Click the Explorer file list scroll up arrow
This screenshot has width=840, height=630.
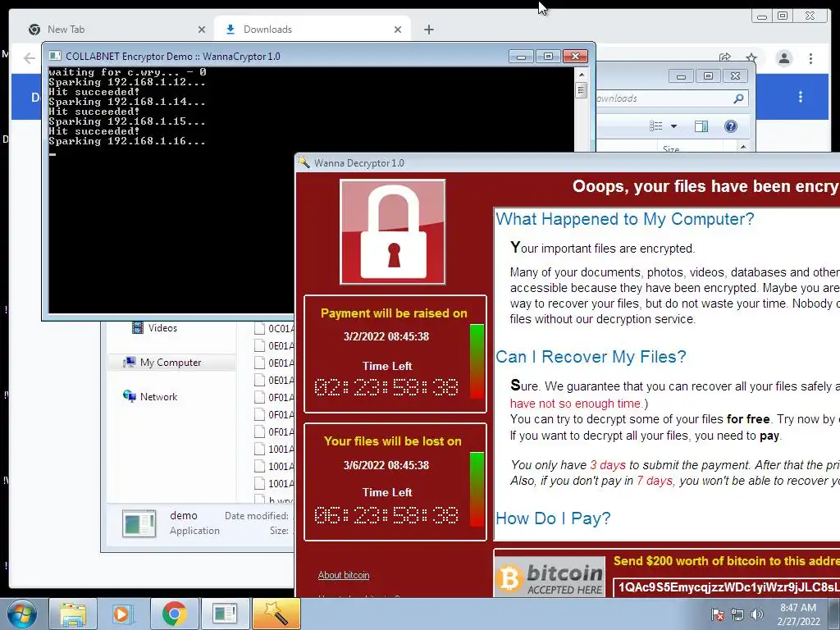(743, 147)
